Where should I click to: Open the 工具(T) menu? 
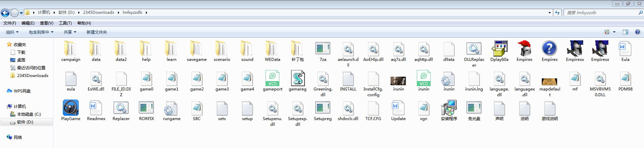(x=65, y=23)
